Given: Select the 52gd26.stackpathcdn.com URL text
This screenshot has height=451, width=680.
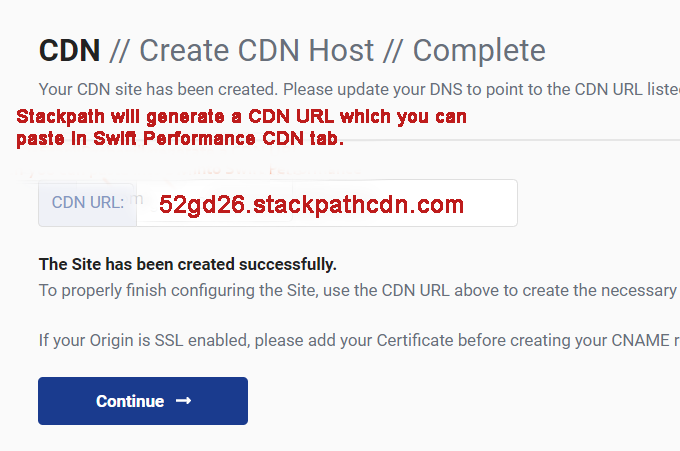Looking at the screenshot, I should click(311, 205).
